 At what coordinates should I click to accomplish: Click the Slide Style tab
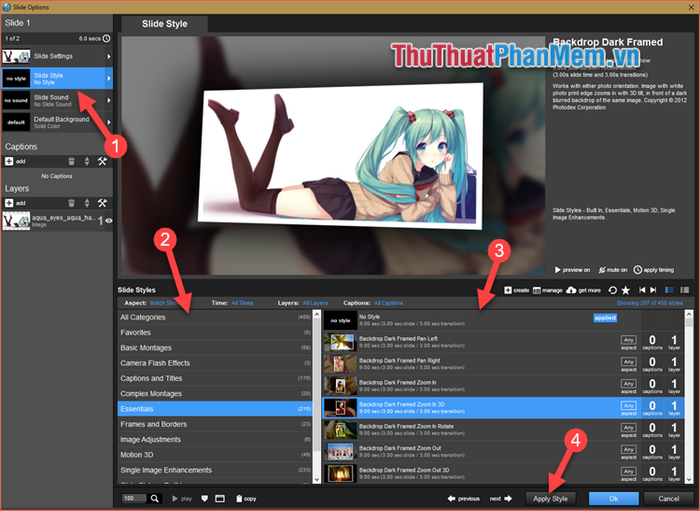164,24
